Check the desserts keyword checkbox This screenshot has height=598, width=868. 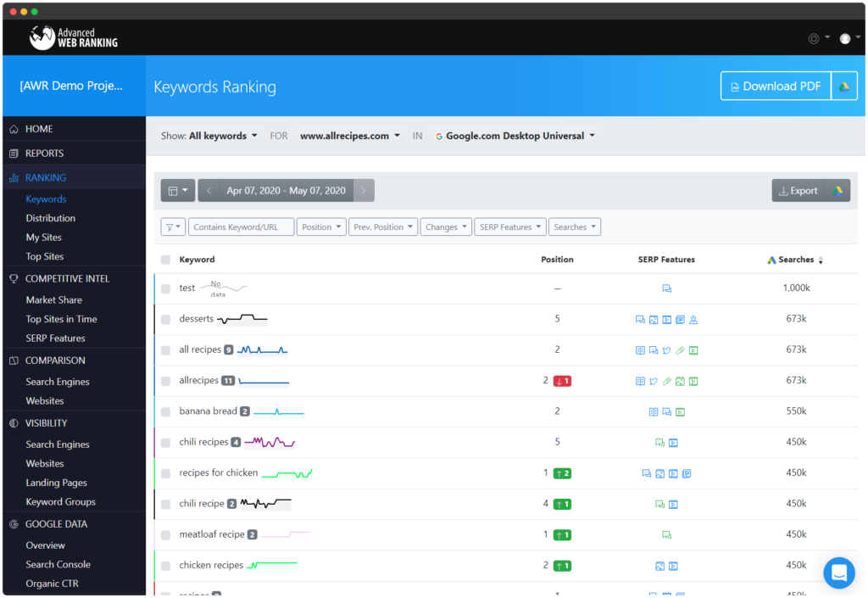pos(165,320)
